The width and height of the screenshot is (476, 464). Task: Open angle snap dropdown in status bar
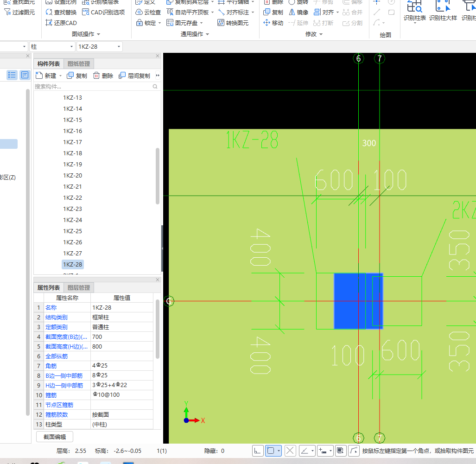point(312,451)
